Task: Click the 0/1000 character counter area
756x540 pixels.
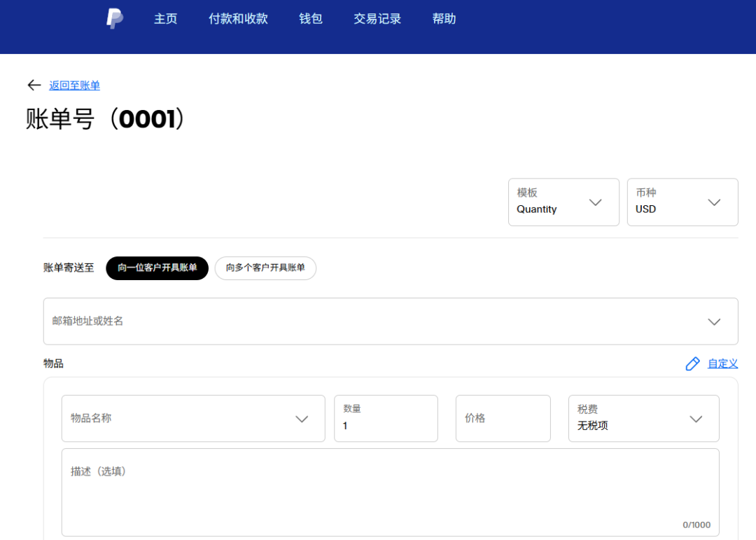Action: 697,524
